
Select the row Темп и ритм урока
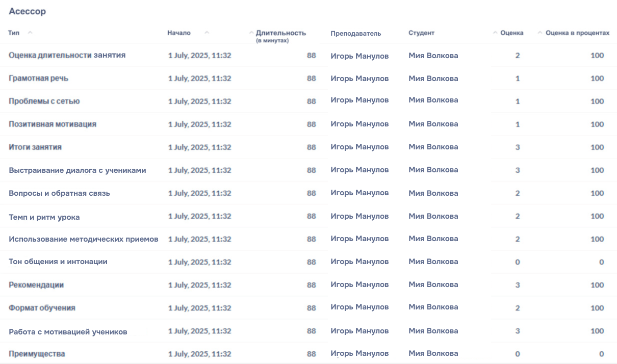308,216
